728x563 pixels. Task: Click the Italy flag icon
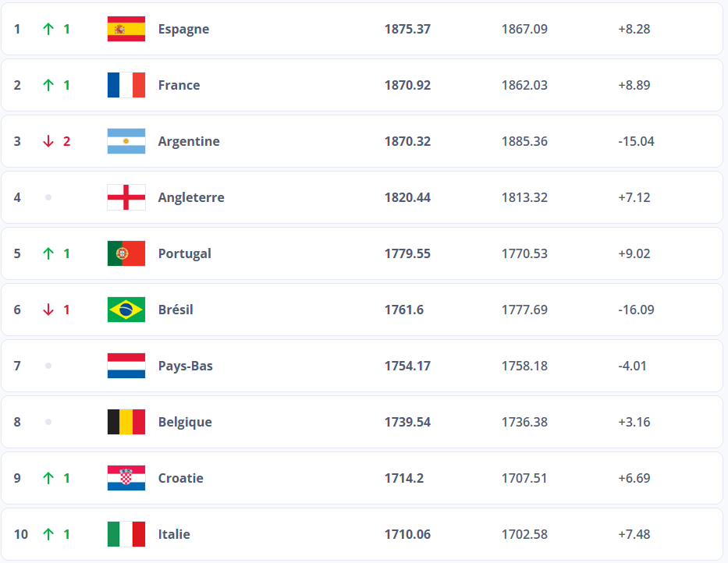click(126, 534)
